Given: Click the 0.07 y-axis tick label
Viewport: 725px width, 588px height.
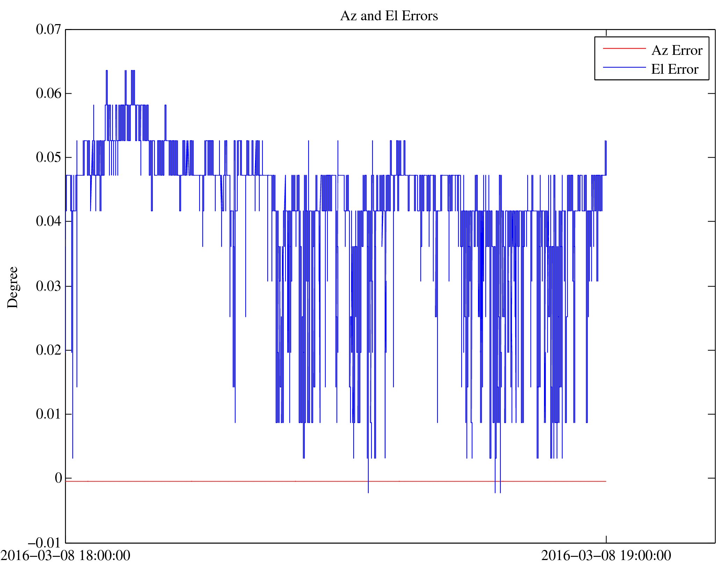Looking at the screenshot, I should tap(48, 30).
